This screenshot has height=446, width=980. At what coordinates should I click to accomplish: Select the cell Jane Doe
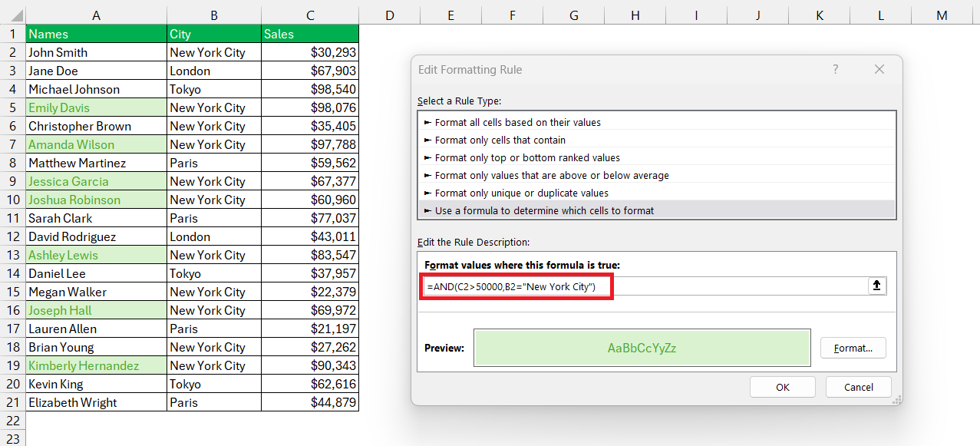tap(96, 71)
